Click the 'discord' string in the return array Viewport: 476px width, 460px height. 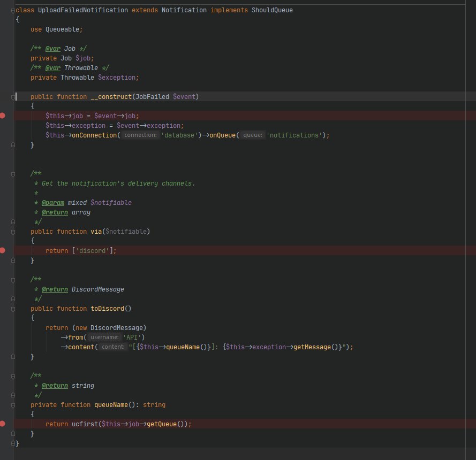click(x=92, y=251)
